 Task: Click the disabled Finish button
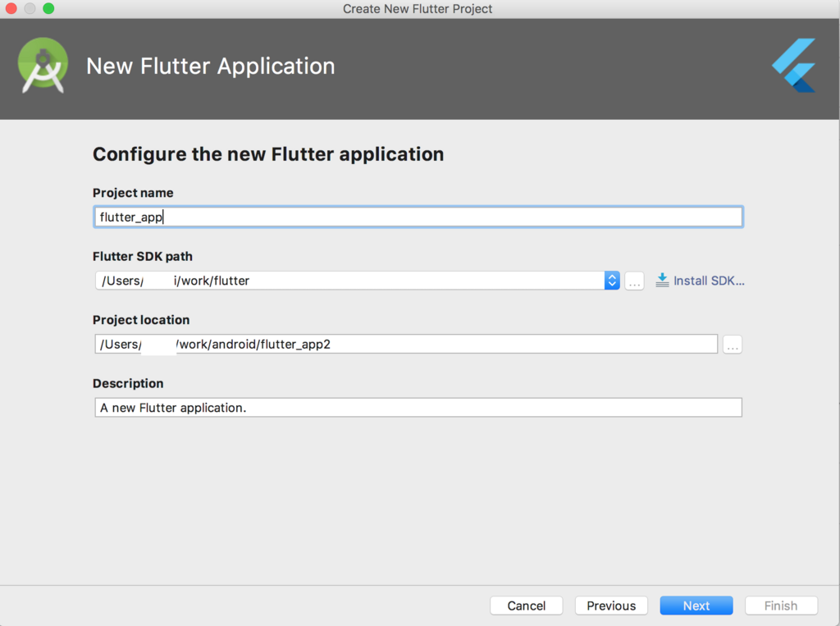pyautogui.click(x=781, y=605)
